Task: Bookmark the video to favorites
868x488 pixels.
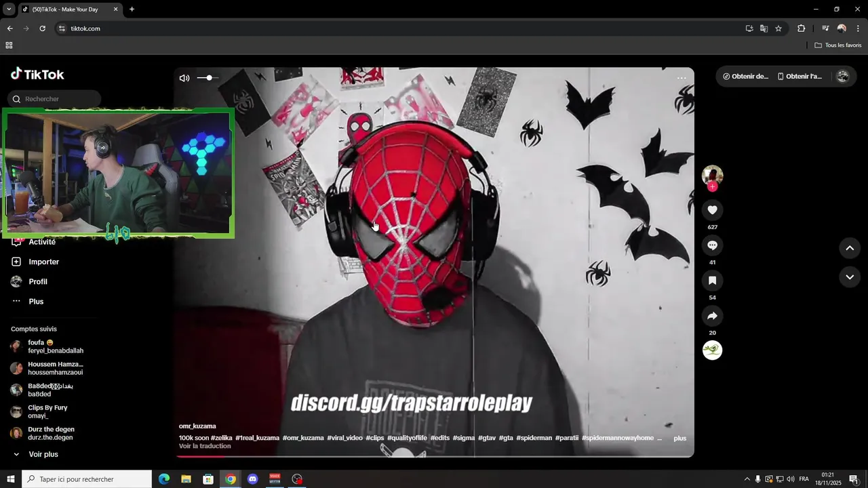Action: [x=712, y=281]
